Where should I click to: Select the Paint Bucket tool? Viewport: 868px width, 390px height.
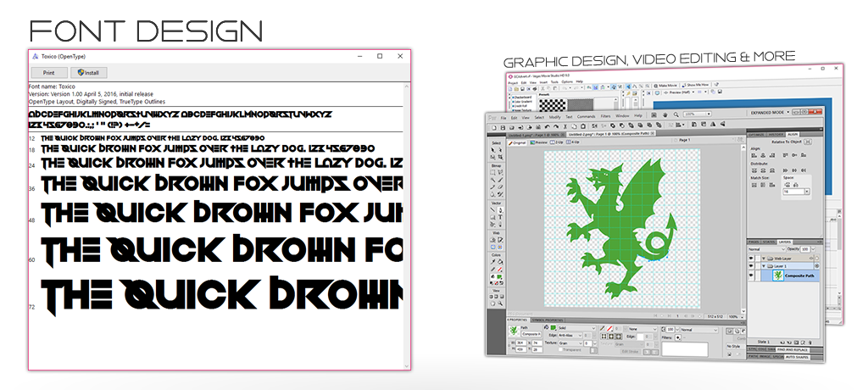500,262
